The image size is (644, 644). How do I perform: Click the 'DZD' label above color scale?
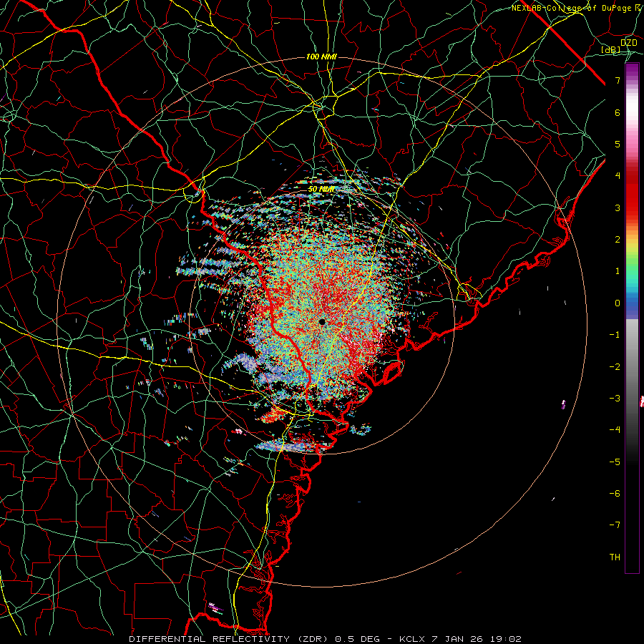(x=629, y=43)
